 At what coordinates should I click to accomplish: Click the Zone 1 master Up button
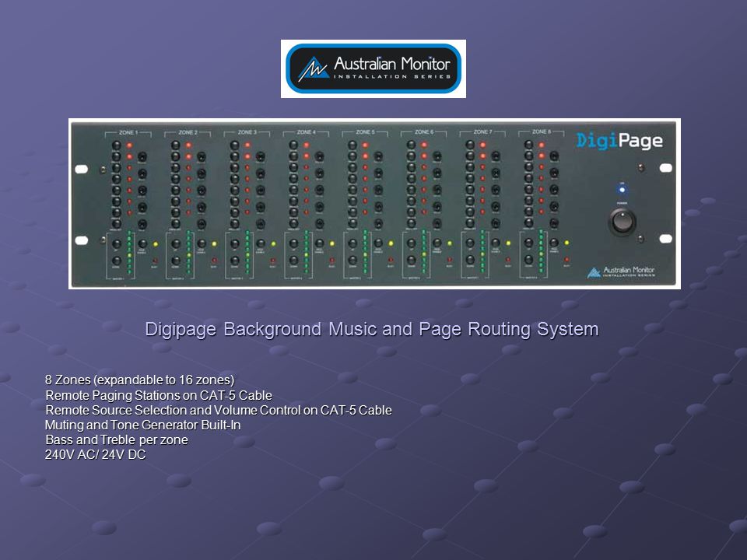(x=116, y=244)
